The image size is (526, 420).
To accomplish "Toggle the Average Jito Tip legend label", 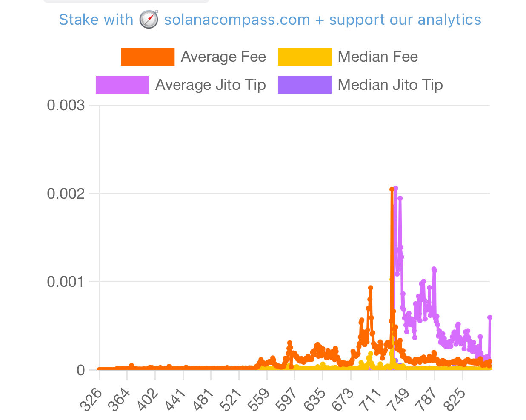I will pos(211,85).
